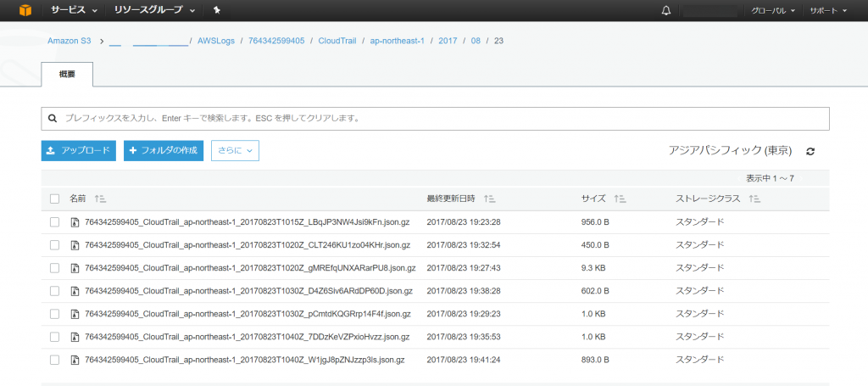Image resolution: width=868 pixels, height=386 pixels.
Task: Click file icon for W1jgJ8pZNJzzp3ls.json.gz
Action: pos(75,360)
